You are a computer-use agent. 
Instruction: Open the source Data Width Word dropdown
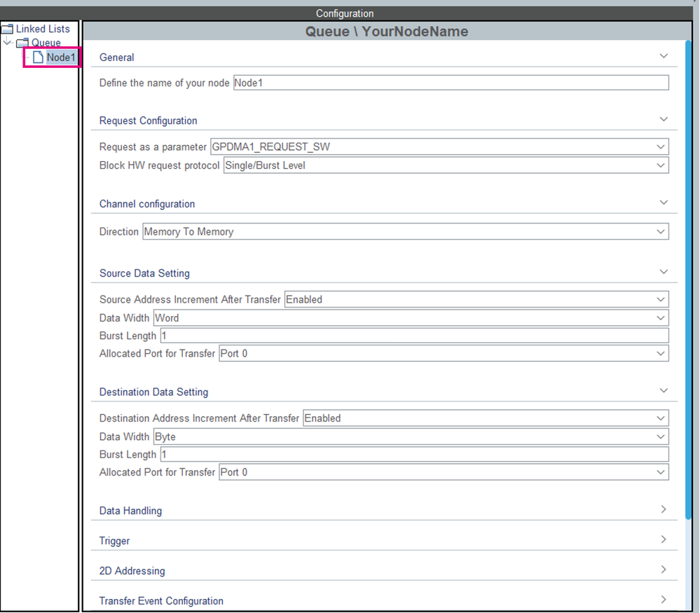[411, 318]
